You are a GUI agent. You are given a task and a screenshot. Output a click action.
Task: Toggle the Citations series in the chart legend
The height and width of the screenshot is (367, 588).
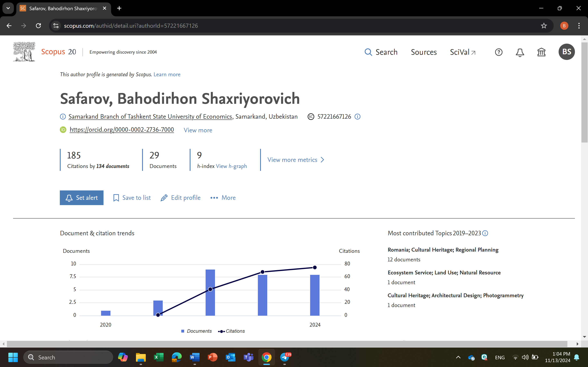[232, 331]
